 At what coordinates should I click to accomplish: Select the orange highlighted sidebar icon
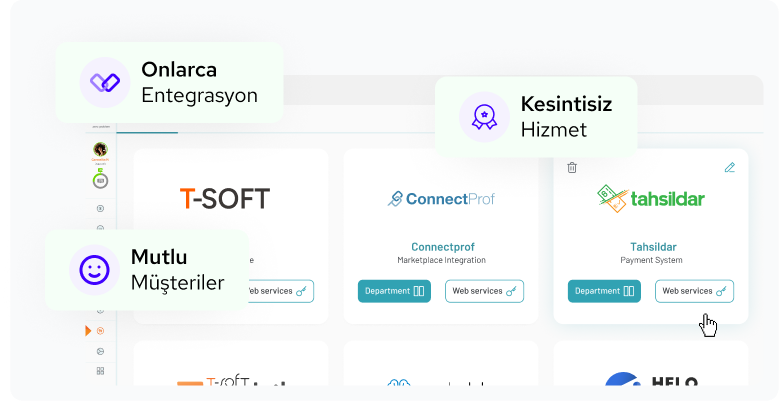click(100, 330)
